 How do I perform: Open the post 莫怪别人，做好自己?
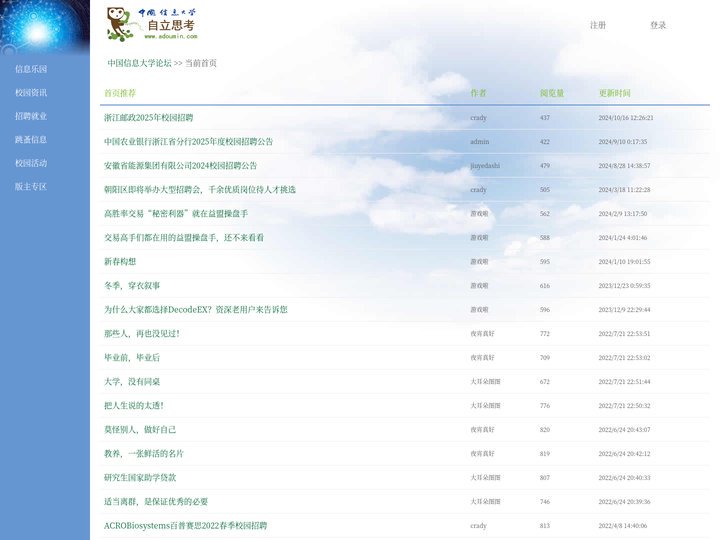(x=140, y=429)
